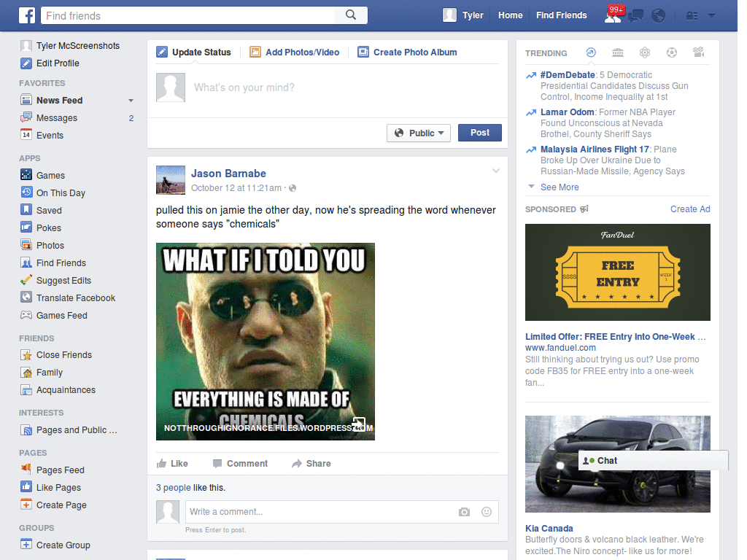This screenshot has height=560, width=747.
Task: Select the Add Photos/Video tab
Action: (x=295, y=52)
